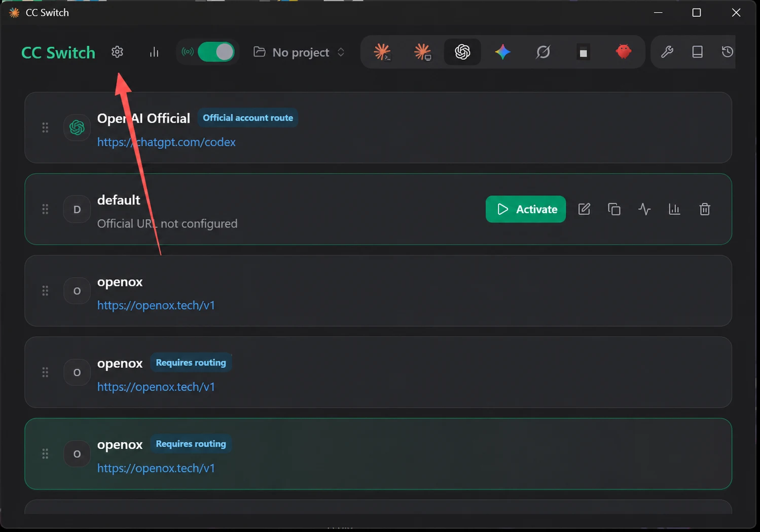Switch to the Claude starburst tab with monitor badge

[x=422, y=52]
